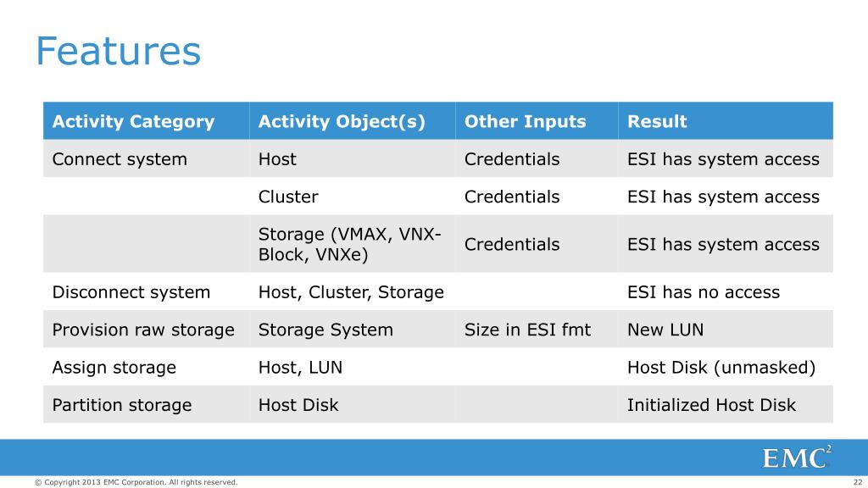Click the slide number 22

click(858, 482)
